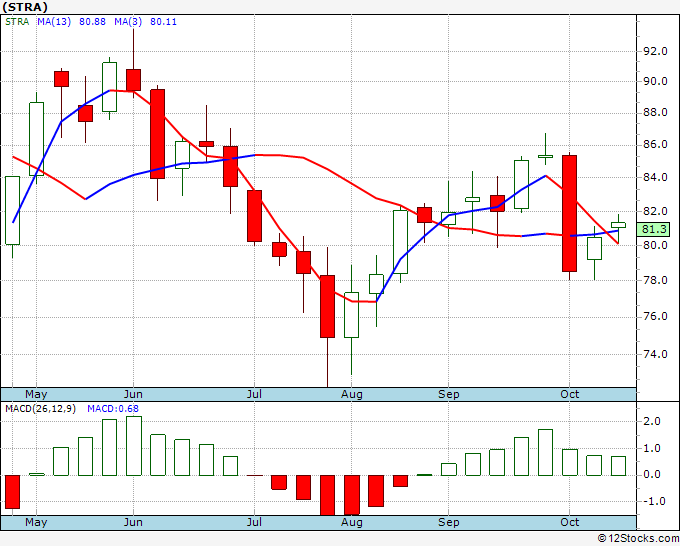Click Aug on the price chart month axis
680x546 pixels.
351,394
